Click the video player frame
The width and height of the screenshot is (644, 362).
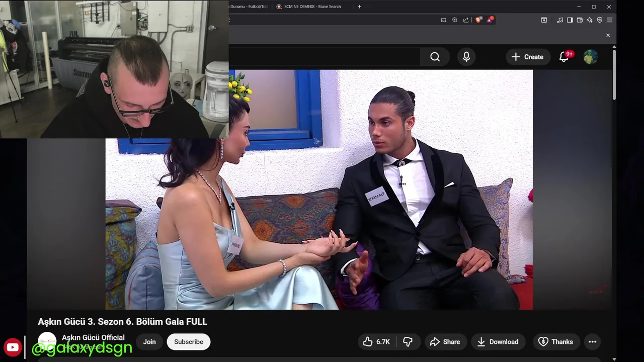pyautogui.click(x=319, y=190)
